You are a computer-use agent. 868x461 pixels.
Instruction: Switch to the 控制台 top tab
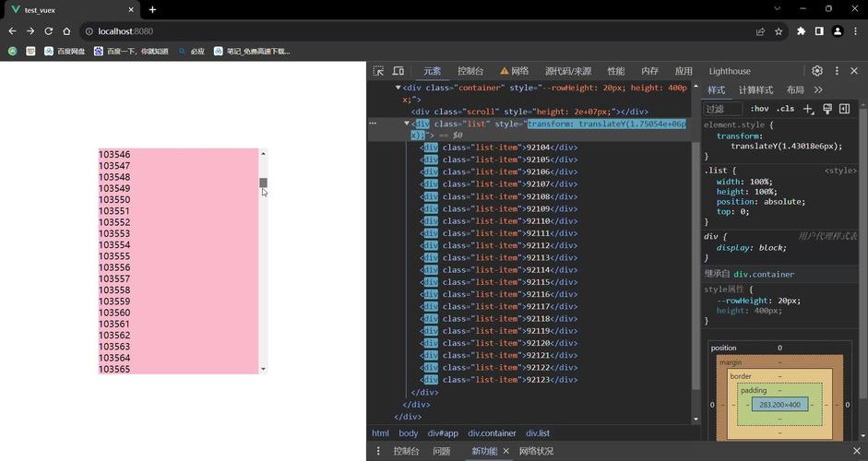pos(470,71)
